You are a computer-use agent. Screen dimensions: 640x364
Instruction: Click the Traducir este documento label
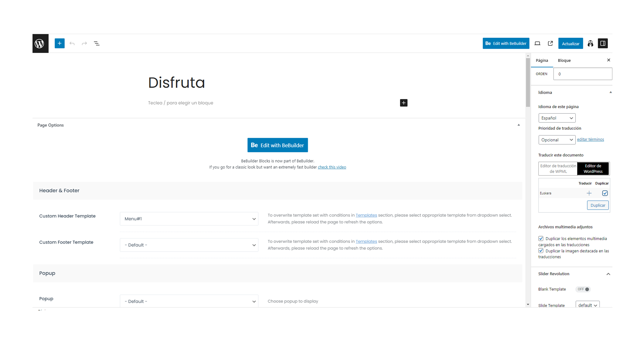(x=561, y=155)
